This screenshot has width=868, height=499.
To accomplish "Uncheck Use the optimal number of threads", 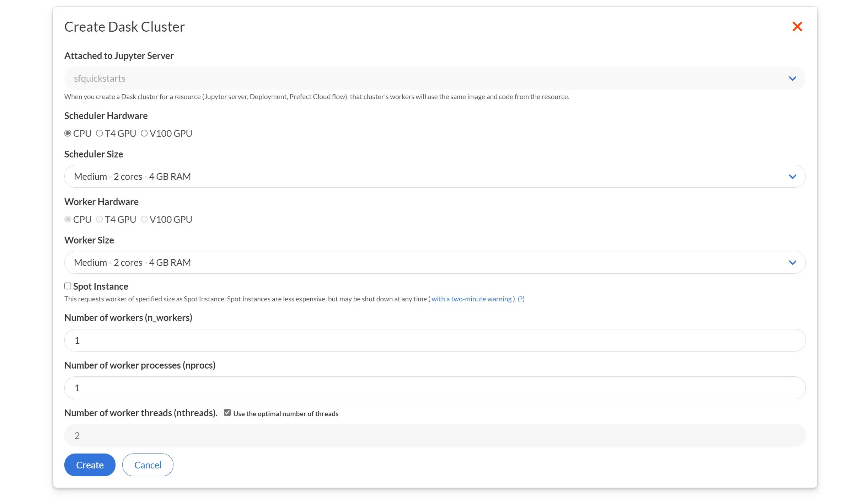I will pos(227,412).
